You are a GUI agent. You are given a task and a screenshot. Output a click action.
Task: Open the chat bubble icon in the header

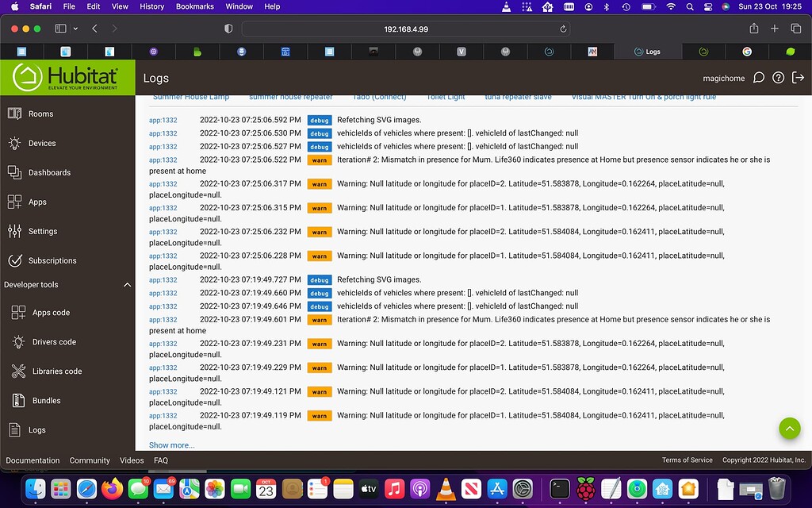point(758,78)
